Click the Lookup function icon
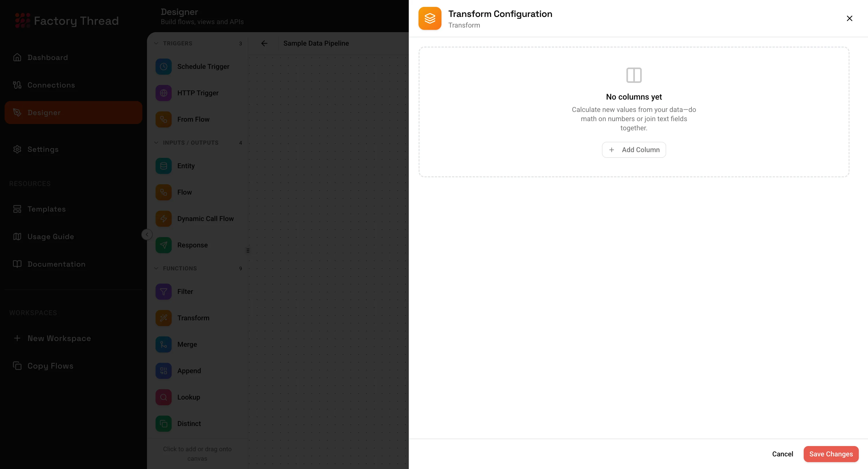Image resolution: width=868 pixels, height=469 pixels. [164, 397]
